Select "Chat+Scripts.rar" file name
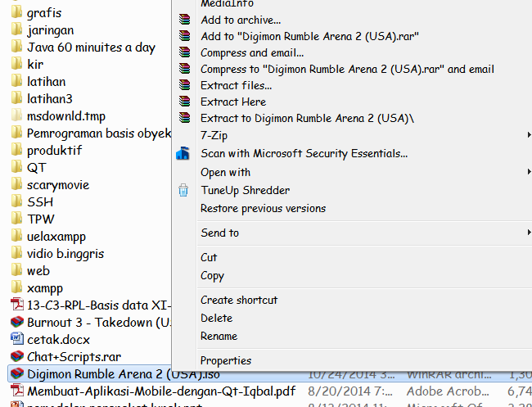This screenshot has width=532, height=407. pyautogui.click(x=74, y=357)
